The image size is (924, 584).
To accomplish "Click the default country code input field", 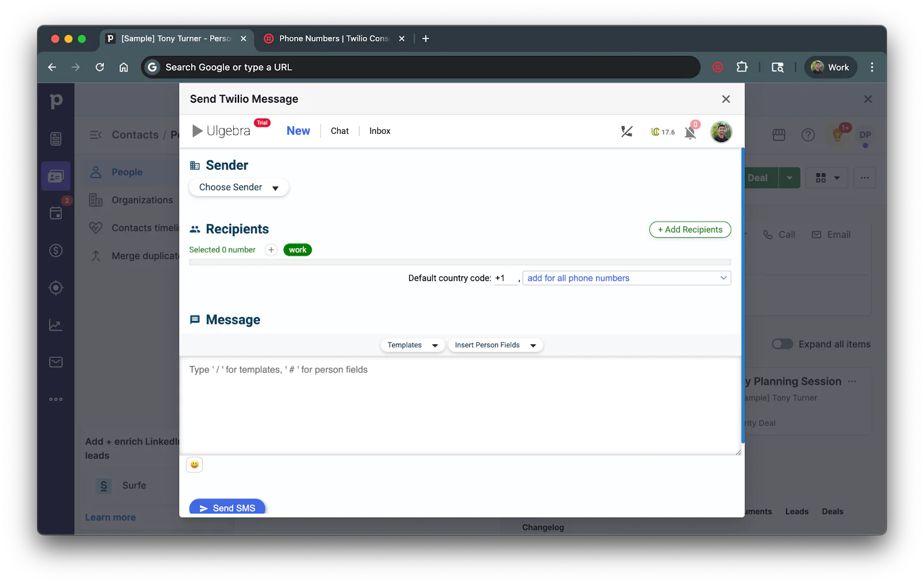I will pyautogui.click(x=504, y=278).
